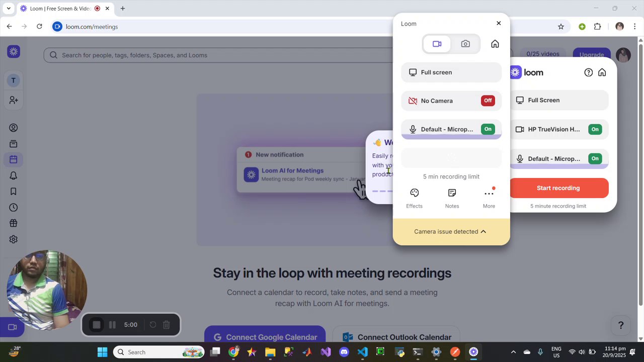Open HP TrueVision camera dropdown

pos(558,129)
